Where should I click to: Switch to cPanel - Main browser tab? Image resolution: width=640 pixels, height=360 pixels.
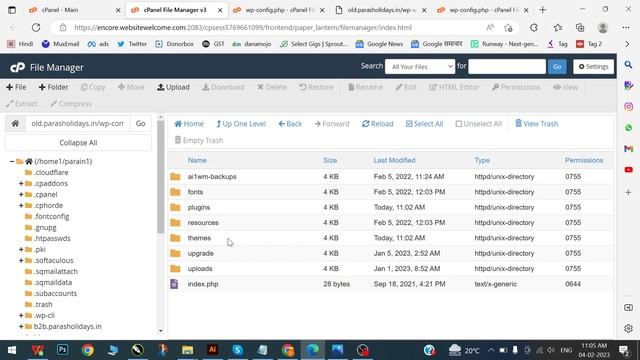73,10
